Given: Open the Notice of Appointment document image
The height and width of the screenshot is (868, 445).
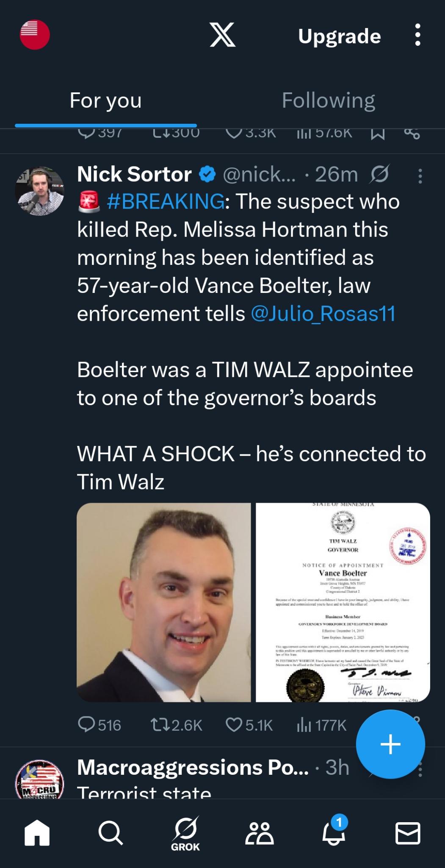Looking at the screenshot, I should tap(343, 602).
